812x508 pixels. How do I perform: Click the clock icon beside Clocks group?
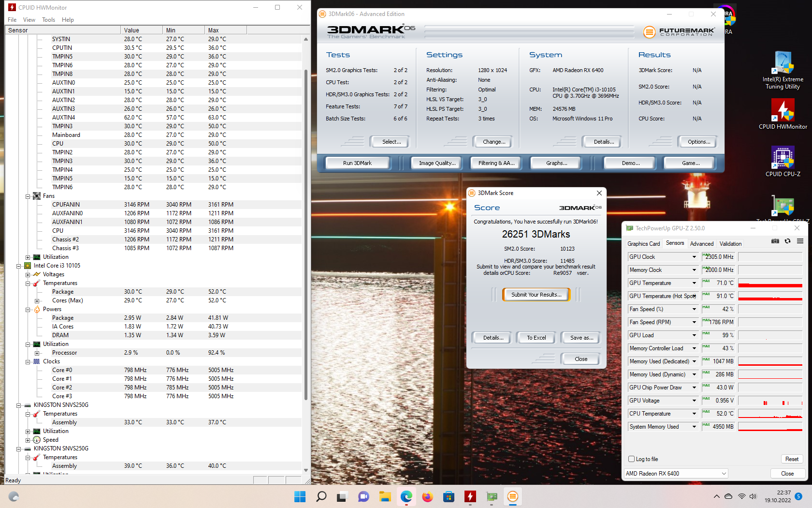37,361
